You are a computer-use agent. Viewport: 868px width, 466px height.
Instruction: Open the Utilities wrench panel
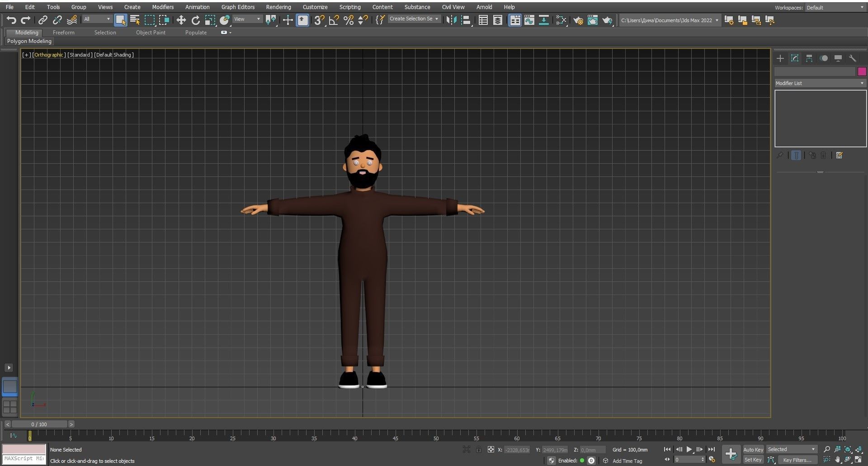(853, 58)
